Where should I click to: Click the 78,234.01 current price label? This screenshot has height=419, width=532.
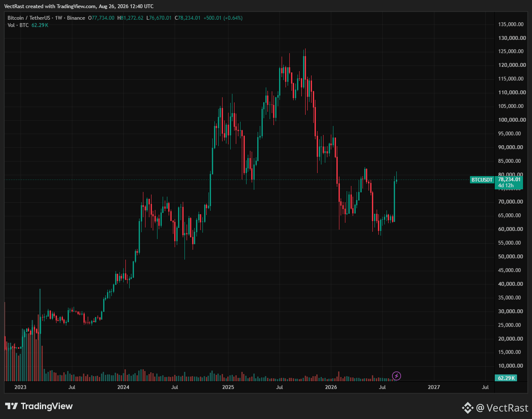click(x=509, y=180)
